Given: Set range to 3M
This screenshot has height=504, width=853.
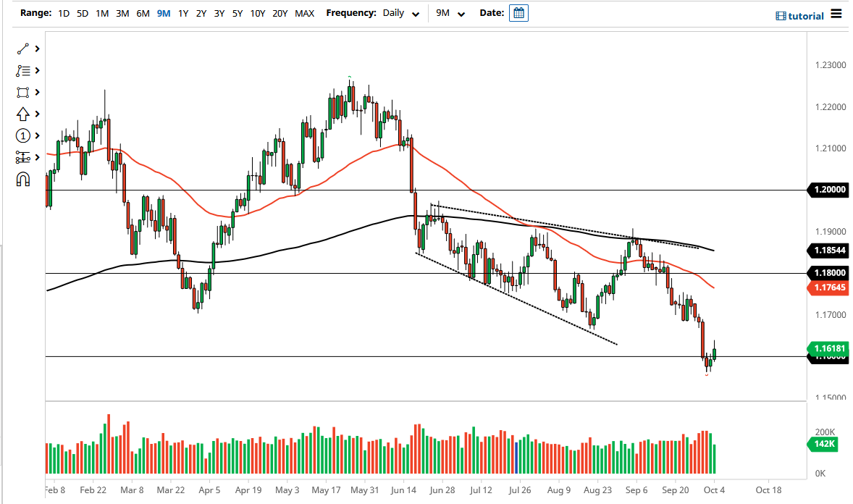Looking at the screenshot, I should coord(122,13).
